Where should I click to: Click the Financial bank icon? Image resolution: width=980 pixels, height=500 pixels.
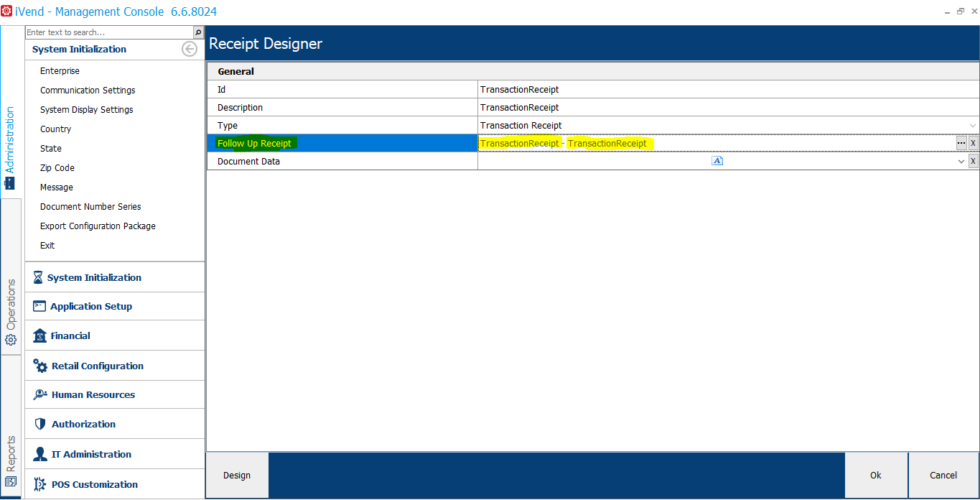click(x=39, y=335)
